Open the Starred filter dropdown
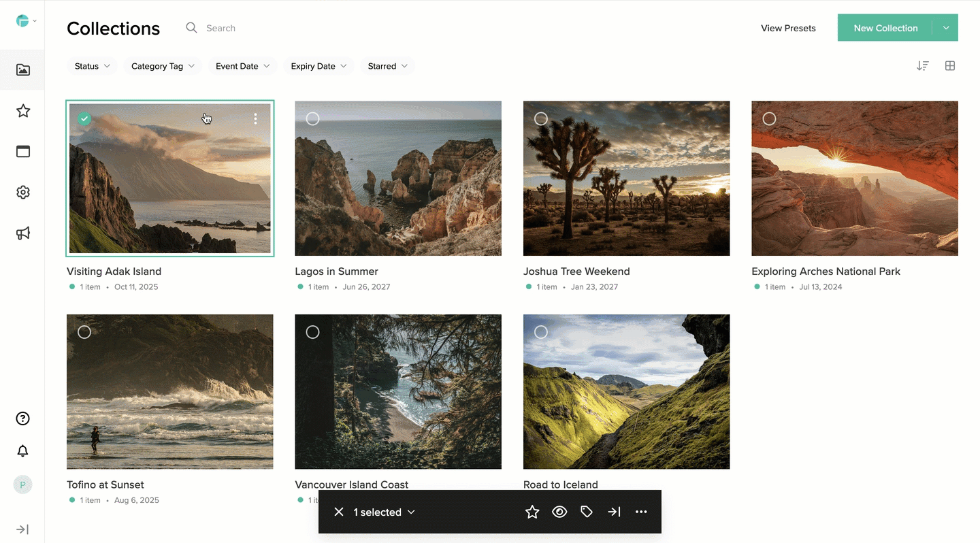The width and height of the screenshot is (980, 543). point(388,66)
